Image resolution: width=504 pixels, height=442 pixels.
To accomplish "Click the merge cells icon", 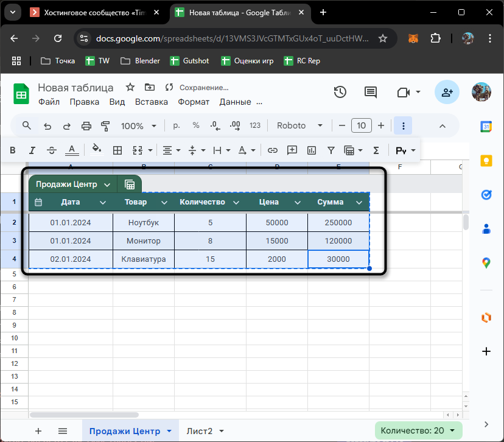I will pos(138,150).
